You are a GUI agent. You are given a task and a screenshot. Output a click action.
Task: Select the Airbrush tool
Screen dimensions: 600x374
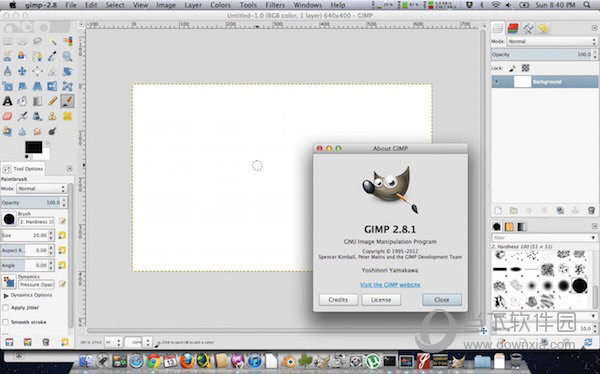point(22,116)
